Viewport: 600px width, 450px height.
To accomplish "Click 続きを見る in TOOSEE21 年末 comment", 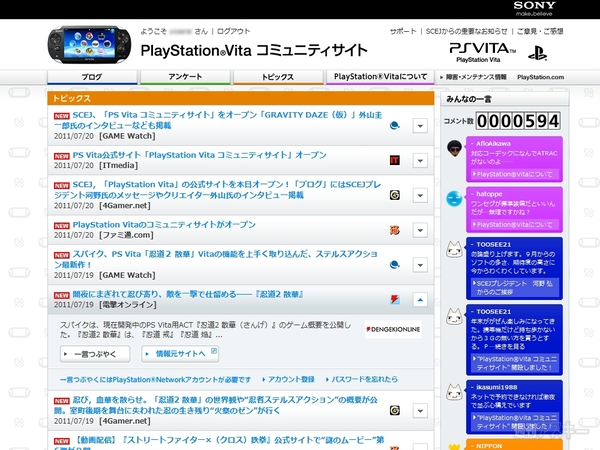I will 511,347.
